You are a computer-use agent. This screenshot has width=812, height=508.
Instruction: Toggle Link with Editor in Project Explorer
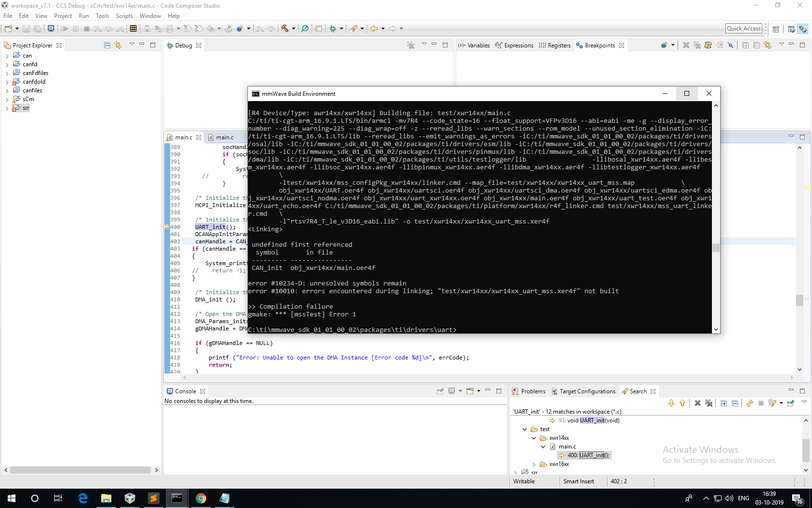pyautogui.click(x=118, y=45)
